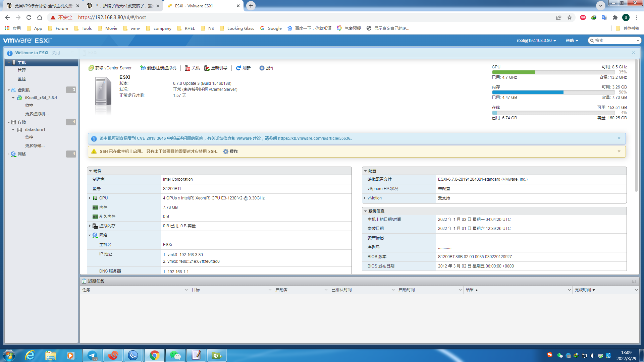The width and height of the screenshot is (644, 362).
Task: Open the 其他书签 bookmarks folder
Action: coord(627,28)
